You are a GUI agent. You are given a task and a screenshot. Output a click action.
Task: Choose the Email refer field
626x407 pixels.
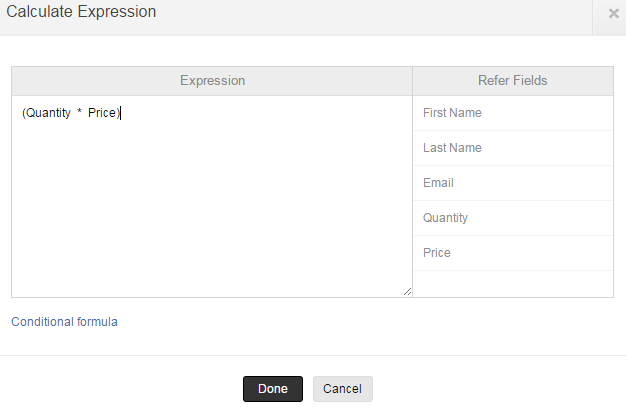click(438, 183)
